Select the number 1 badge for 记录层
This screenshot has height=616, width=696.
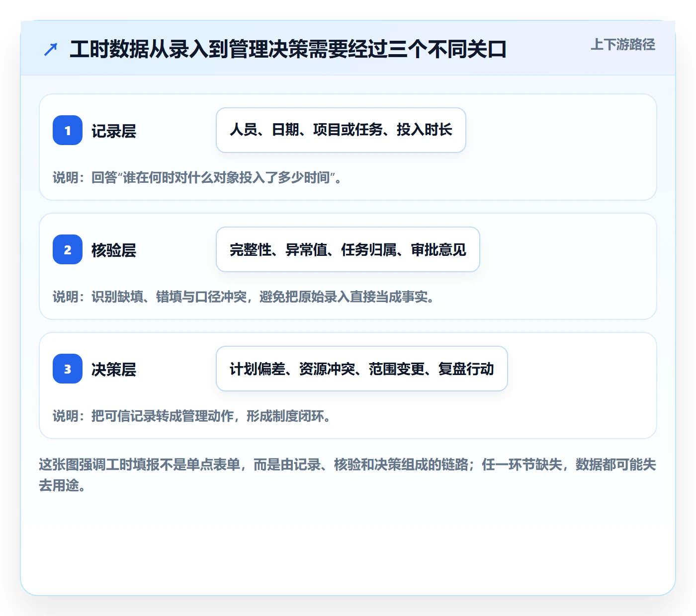point(68,130)
